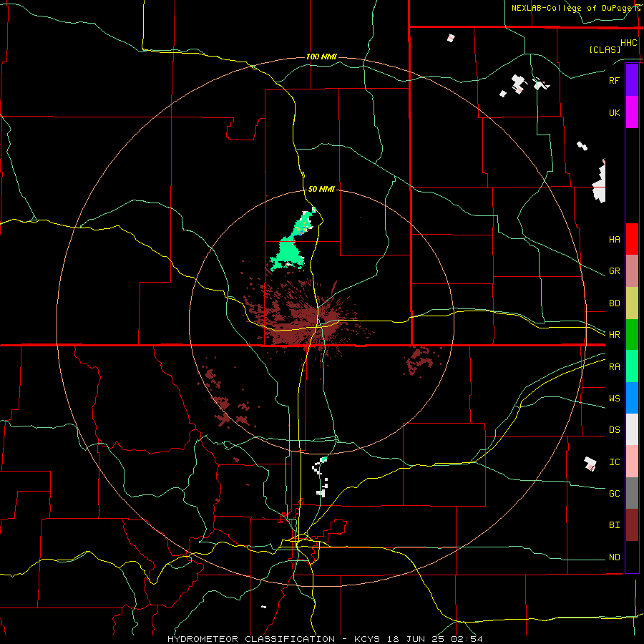The image size is (644, 644).
Task: Click the 'ND' legend label
Action: point(614,557)
